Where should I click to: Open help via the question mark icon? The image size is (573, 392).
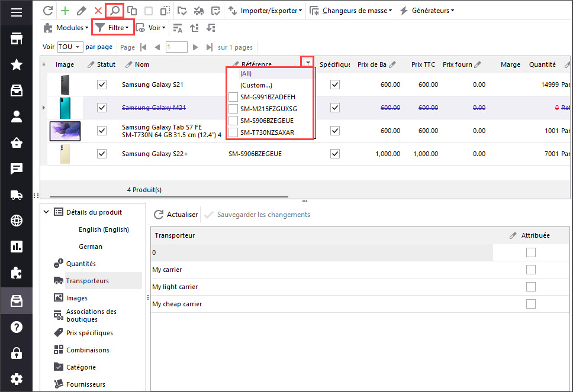pos(17,327)
